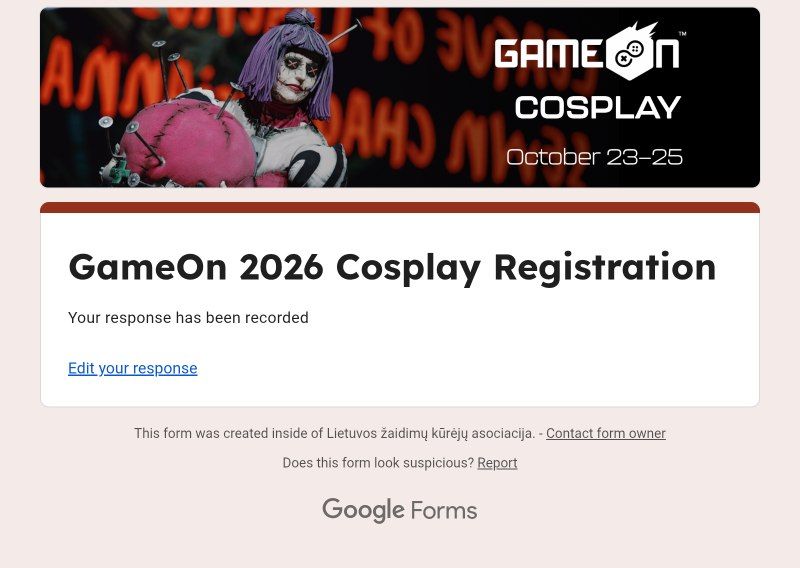Click the red accent bar above the title
The image size is (800, 568).
(x=400, y=207)
